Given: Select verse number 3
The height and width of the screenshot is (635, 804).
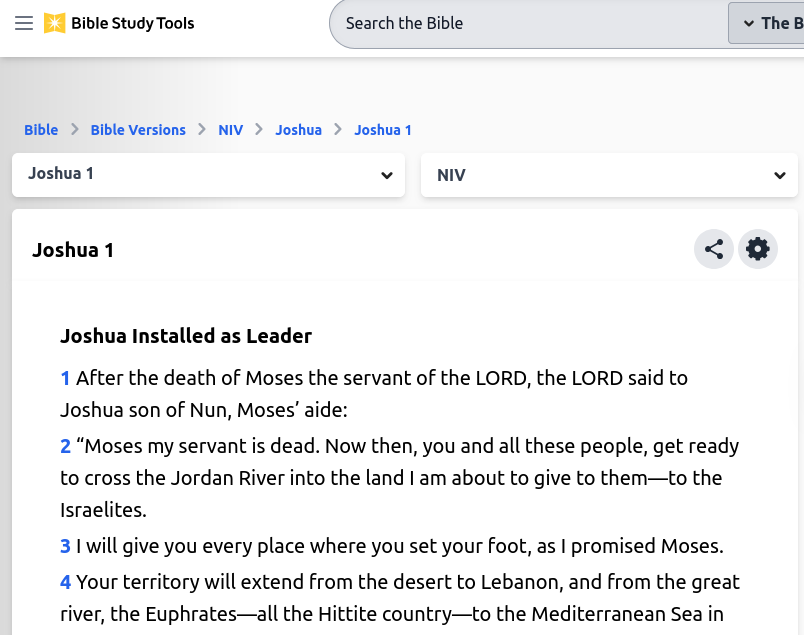Looking at the screenshot, I should click(66, 546).
